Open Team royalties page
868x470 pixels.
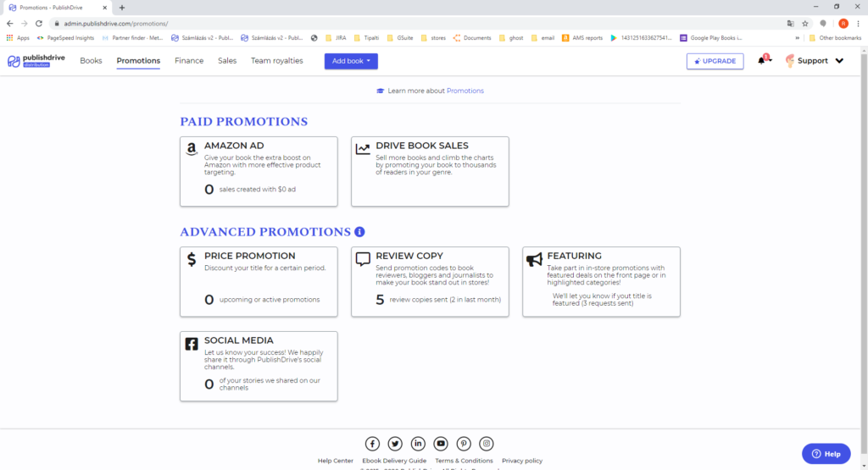(x=277, y=61)
